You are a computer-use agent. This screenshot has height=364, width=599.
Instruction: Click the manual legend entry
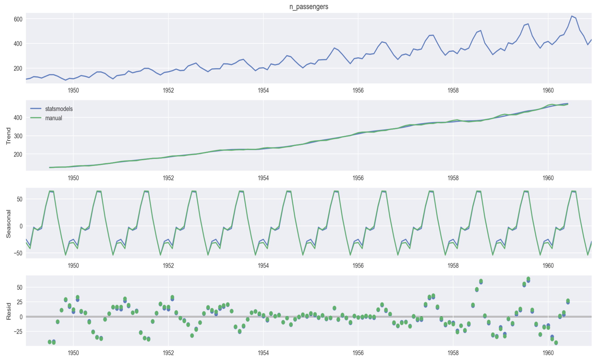click(53, 118)
